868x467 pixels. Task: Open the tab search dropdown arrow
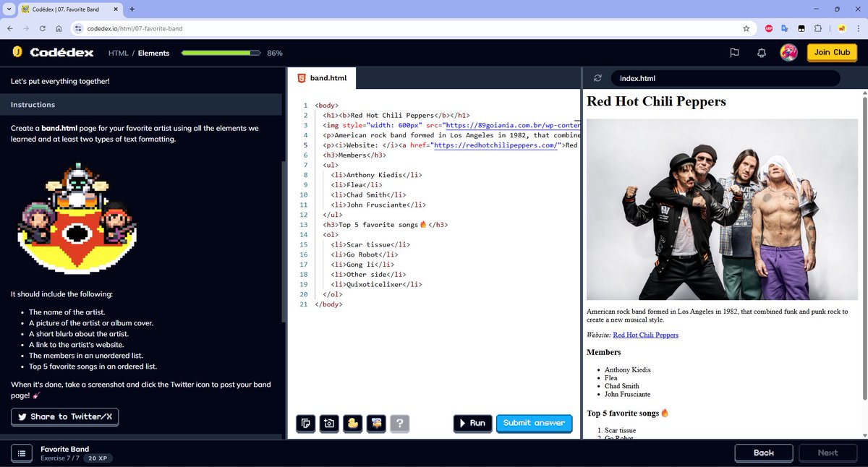pos(7,9)
